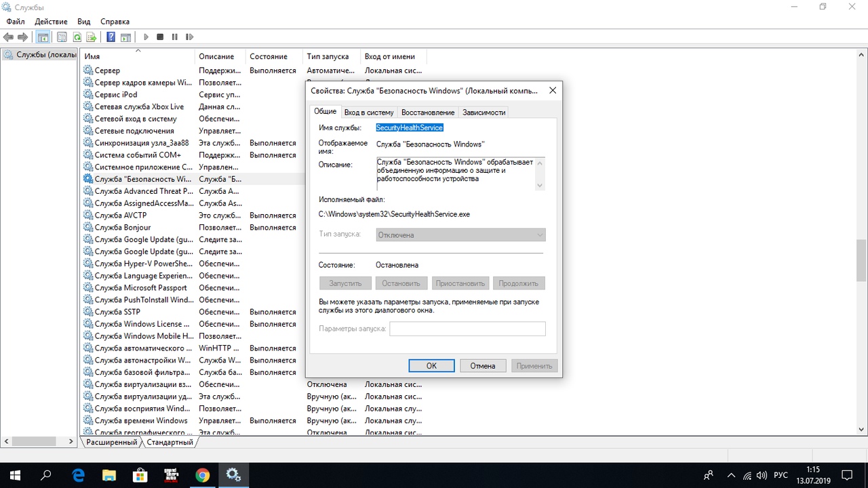868x488 pixels.
Task: Click the Start service play icon
Action: coord(146,37)
